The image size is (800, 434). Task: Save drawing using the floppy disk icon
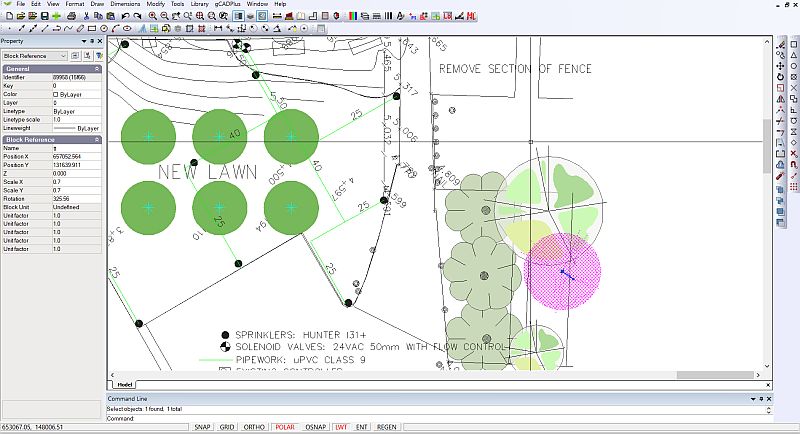pos(45,16)
